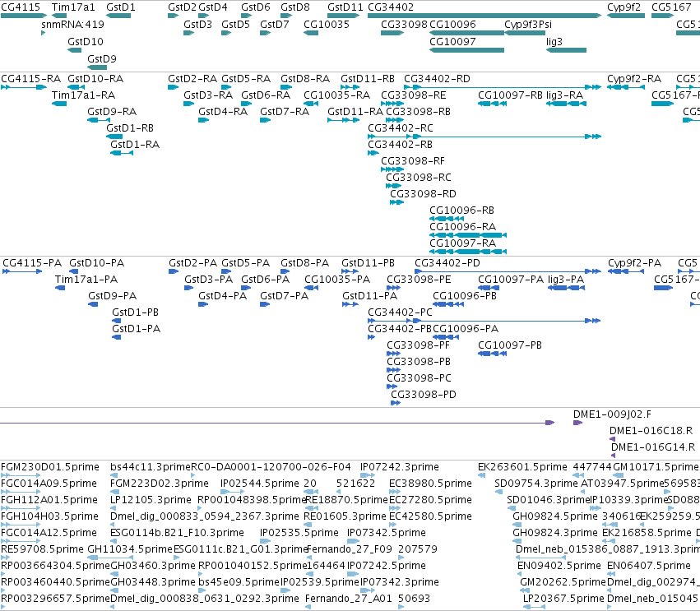Click the DME1-016C18.R label
The image size is (700, 611).
pyautogui.click(x=651, y=431)
